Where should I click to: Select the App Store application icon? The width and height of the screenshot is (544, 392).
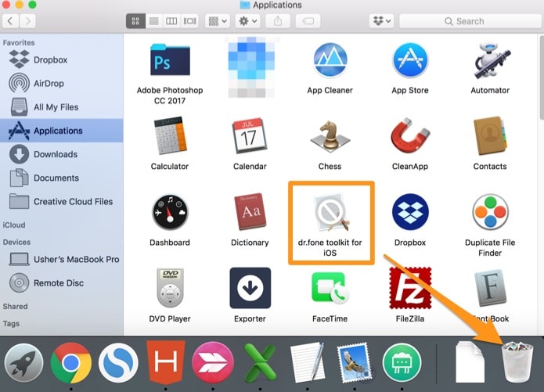click(410, 60)
